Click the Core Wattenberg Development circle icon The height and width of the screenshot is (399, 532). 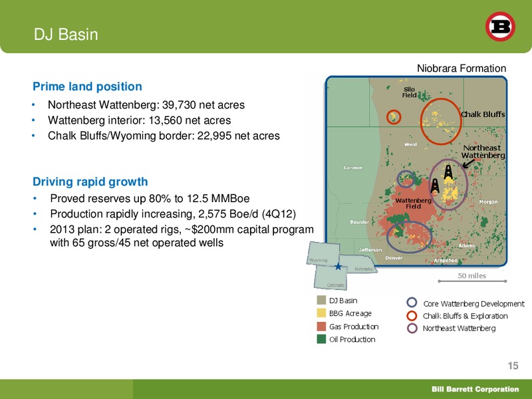[x=412, y=303]
